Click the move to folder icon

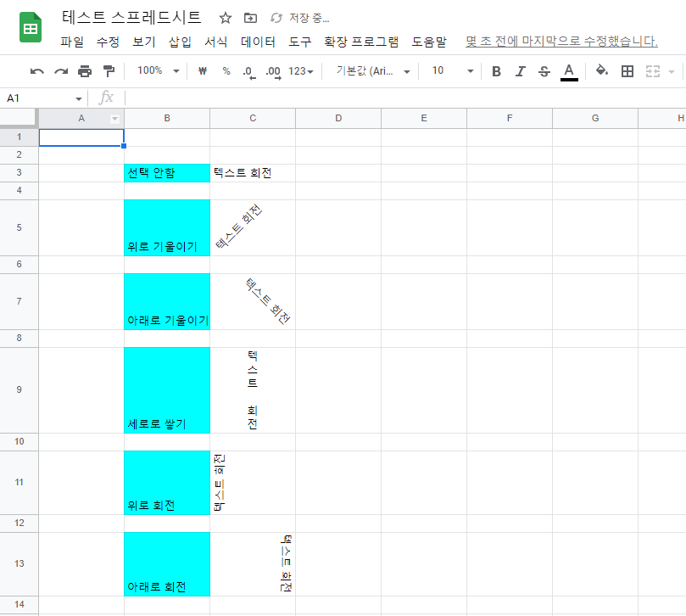coord(250,18)
